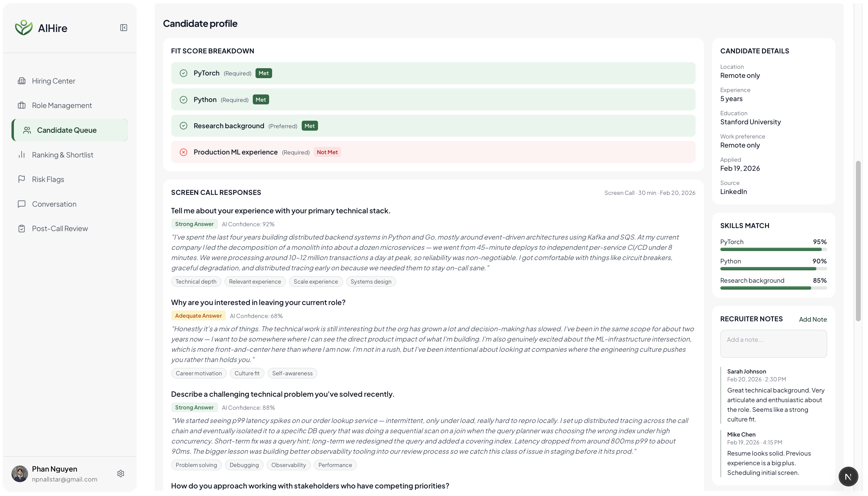Select the Candidate Queue menu item
This screenshot has height=496, width=868.
coord(66,130)
